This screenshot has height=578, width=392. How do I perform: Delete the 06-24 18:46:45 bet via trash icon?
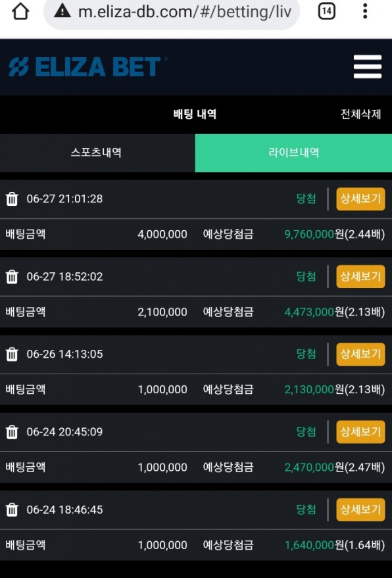click(12, 510)
